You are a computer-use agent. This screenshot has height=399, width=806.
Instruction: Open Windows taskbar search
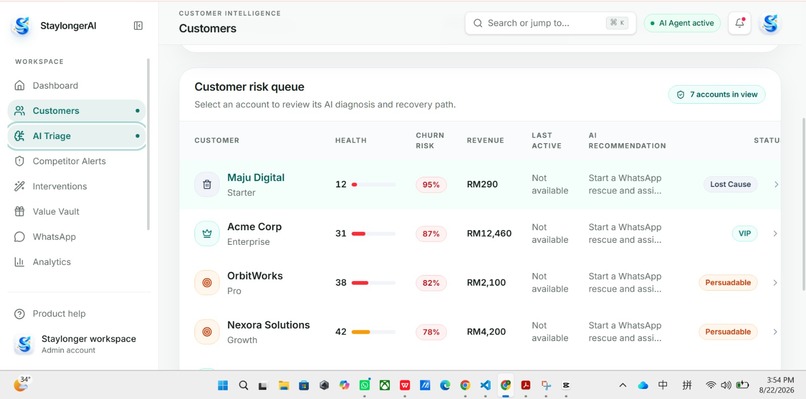(x=244, y=385)
